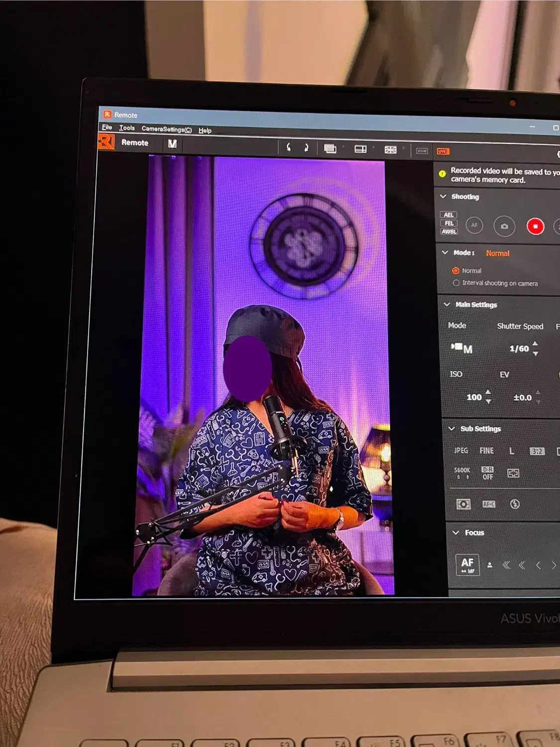Open the focus area icon setting
Viewport: 560px width, 747px height.
[513, 473]
